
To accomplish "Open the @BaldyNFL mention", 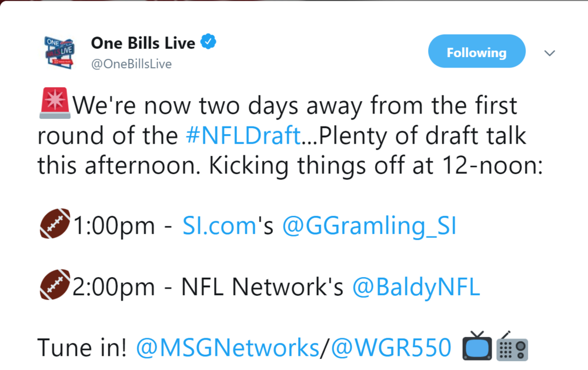I will [x=416, y=287].
